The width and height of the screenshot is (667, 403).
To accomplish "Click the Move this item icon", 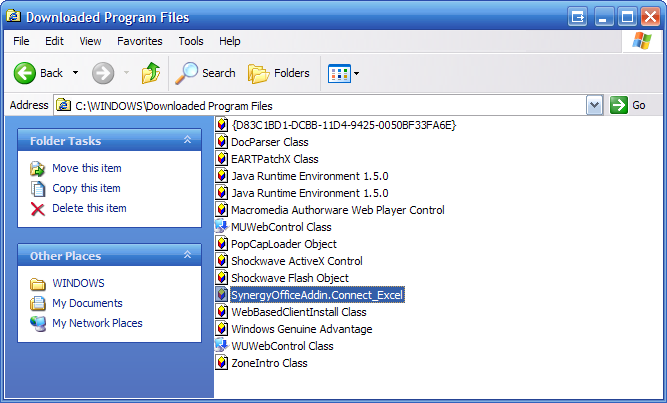I will (x=37, y=169).
